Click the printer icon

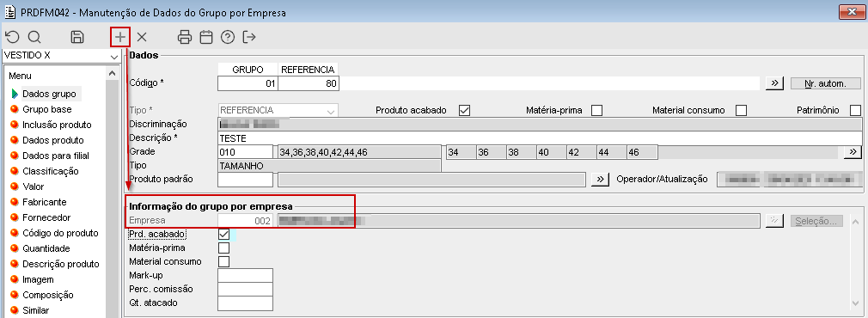click(x=185, y=37)
